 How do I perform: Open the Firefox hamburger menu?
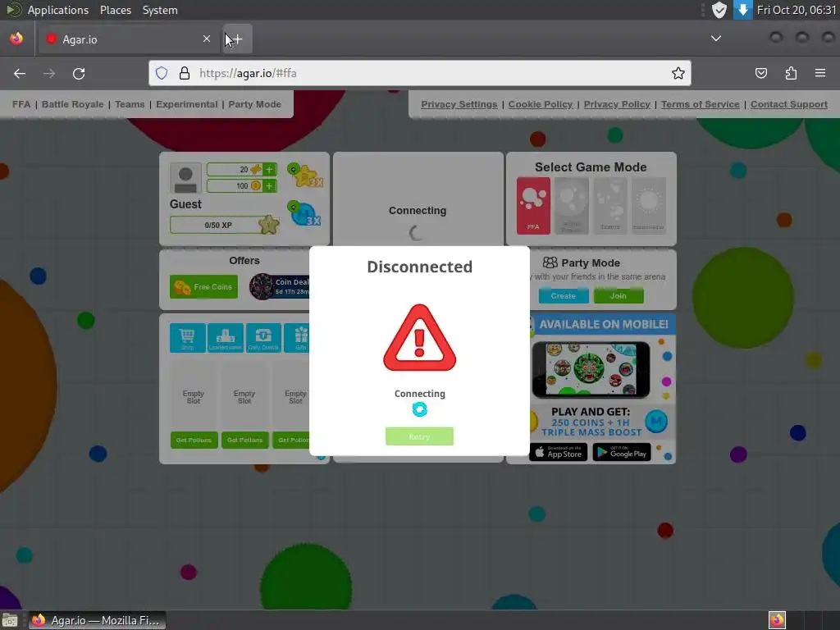tap(820, 73)
